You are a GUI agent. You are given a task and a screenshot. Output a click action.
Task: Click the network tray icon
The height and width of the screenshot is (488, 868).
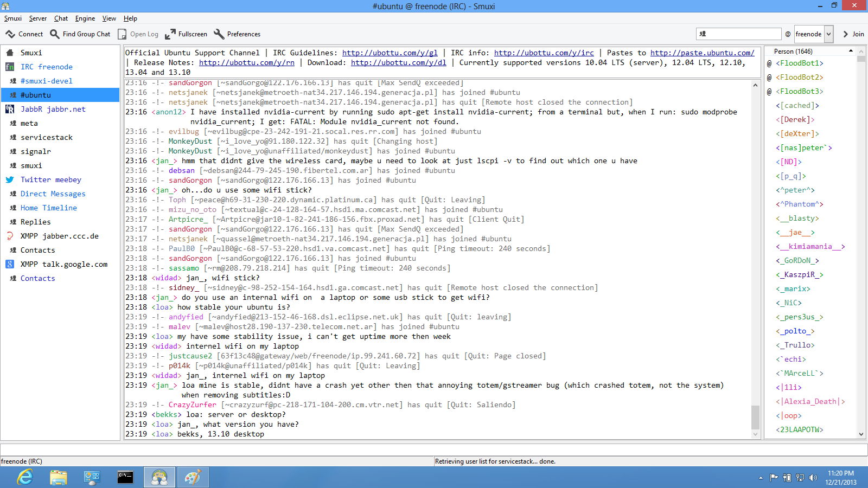[800, 478]
